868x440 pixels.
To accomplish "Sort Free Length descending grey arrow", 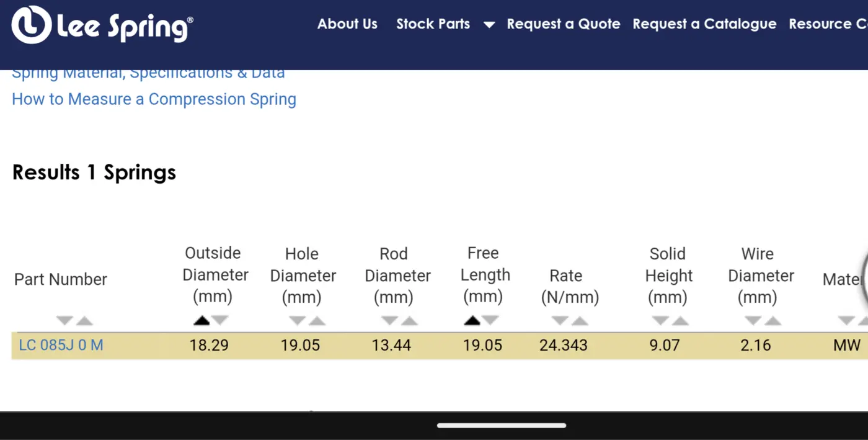I will point(490,321).
